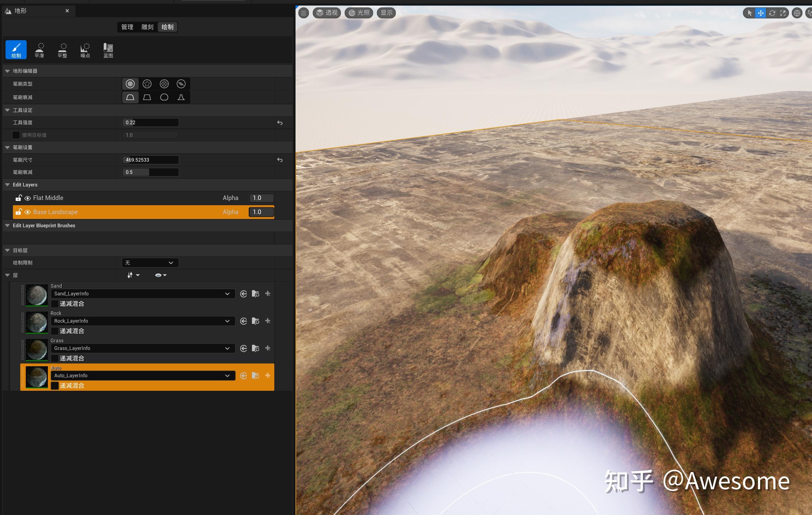
Task: Open the layer sort options dropdown
Action: pyautogui.click(x=133, y=275)
